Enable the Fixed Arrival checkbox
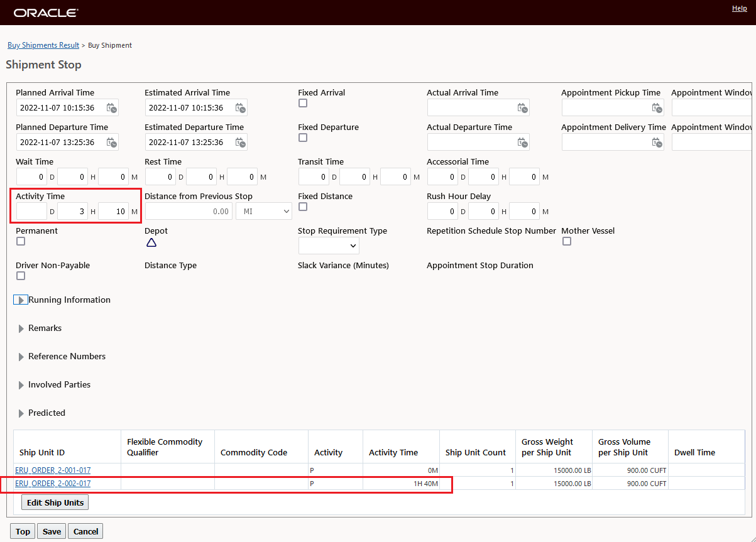The width and height of the screenshot is (756, 542). pyautogui.click(x=303, y=103)
